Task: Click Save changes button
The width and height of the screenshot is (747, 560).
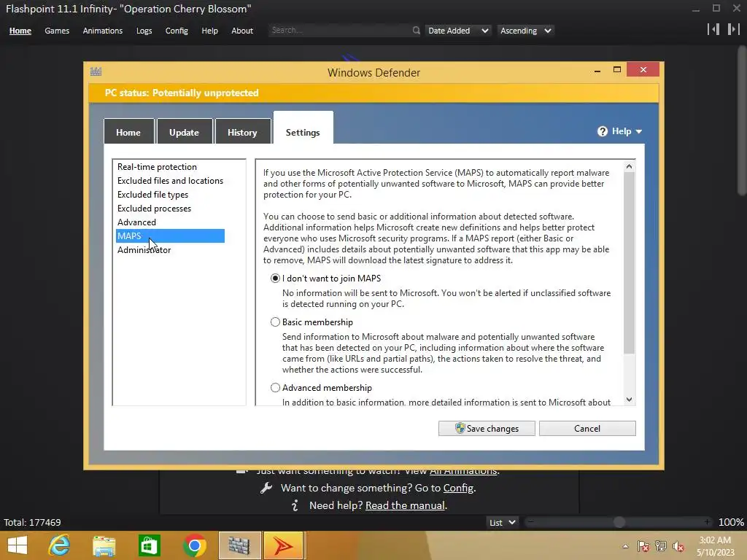Action: pos(487,428)
